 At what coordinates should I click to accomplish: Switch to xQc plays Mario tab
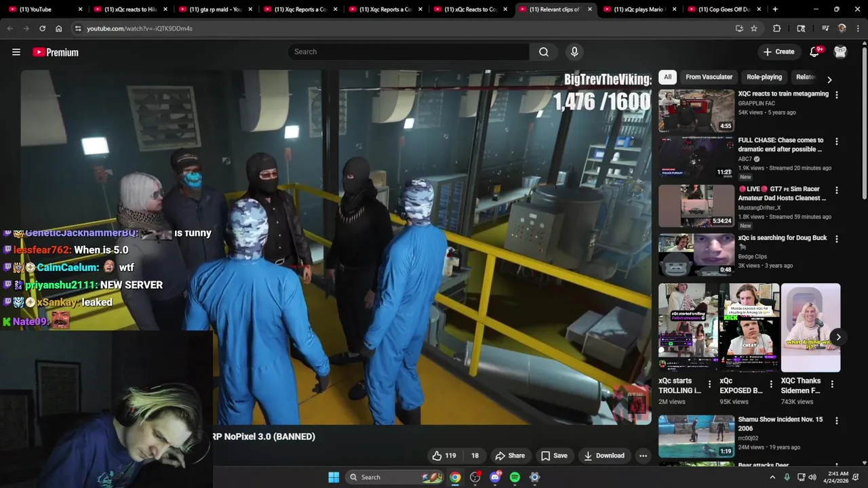639,9
